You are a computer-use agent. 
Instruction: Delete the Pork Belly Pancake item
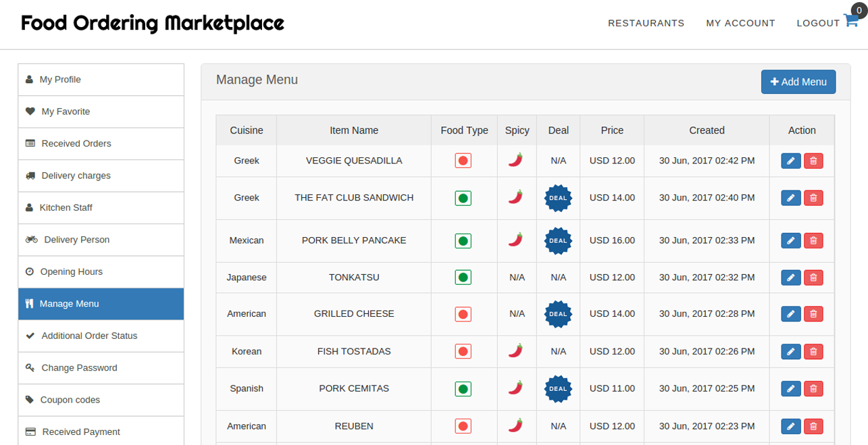point(813,240)
